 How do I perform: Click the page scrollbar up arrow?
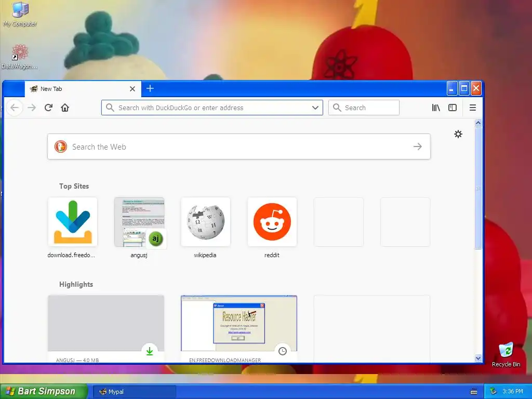pos(478,123)
